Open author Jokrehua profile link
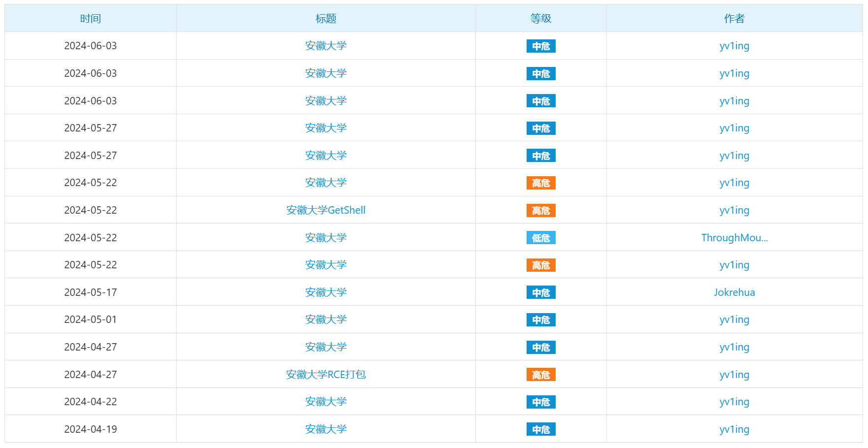 pyautogui.click(x=734, y=292)
